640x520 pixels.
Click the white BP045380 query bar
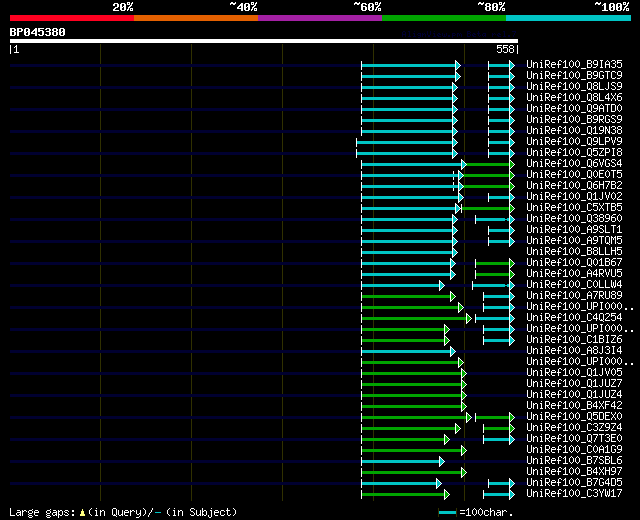click(264, 41)
